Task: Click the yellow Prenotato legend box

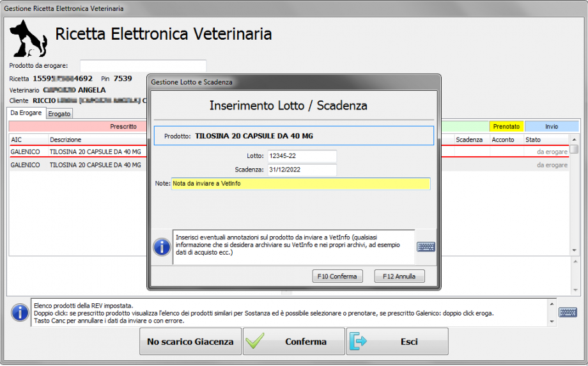Action: coord(506,127)
